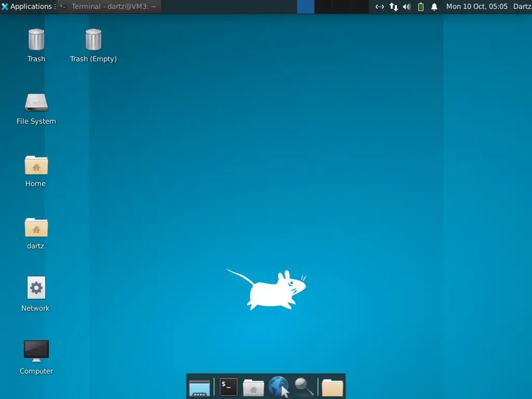
Task: Click the clock showing Mon 10 Oct, 05:05
Action: click(477, 6)
